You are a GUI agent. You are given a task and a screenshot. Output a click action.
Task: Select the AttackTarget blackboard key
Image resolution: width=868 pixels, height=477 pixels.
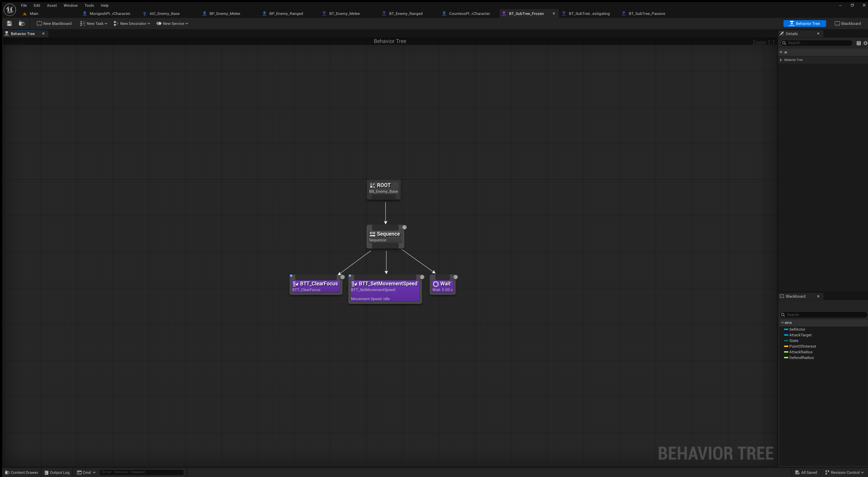[800, 335]
